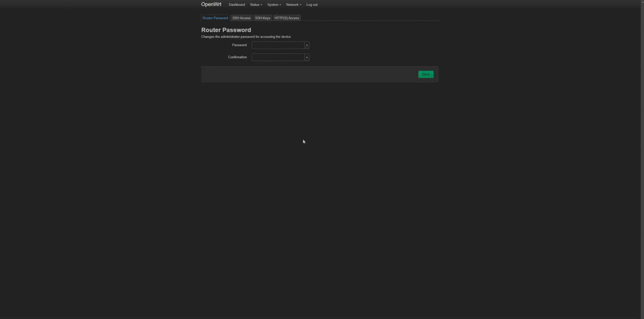Image resolution: width=644 pixels, height=319 pixels.
Task: Go to the Dashboard page
Action: [237, 5]
